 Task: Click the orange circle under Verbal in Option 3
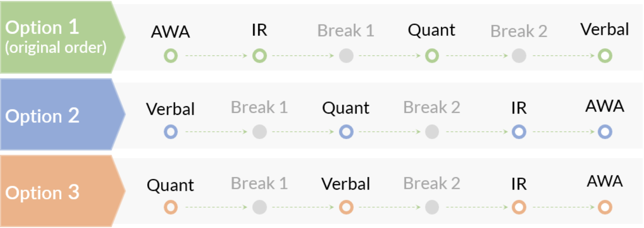[346, 208]
